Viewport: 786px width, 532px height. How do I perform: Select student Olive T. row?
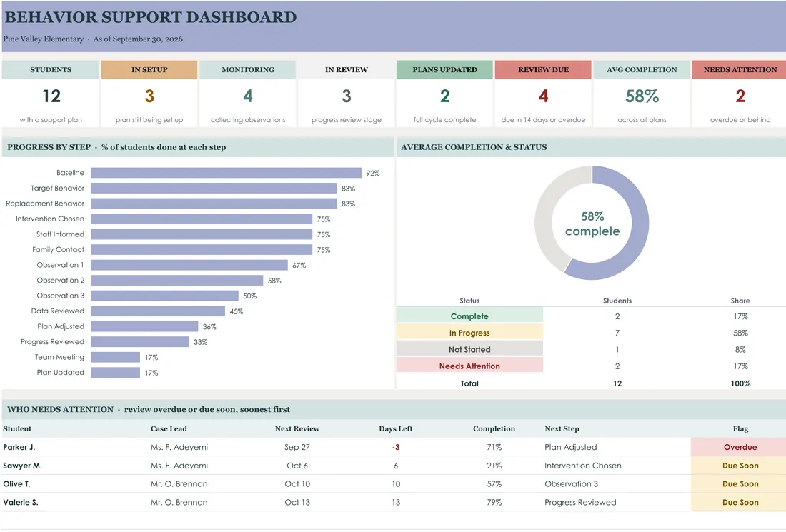tap(393, 484)
